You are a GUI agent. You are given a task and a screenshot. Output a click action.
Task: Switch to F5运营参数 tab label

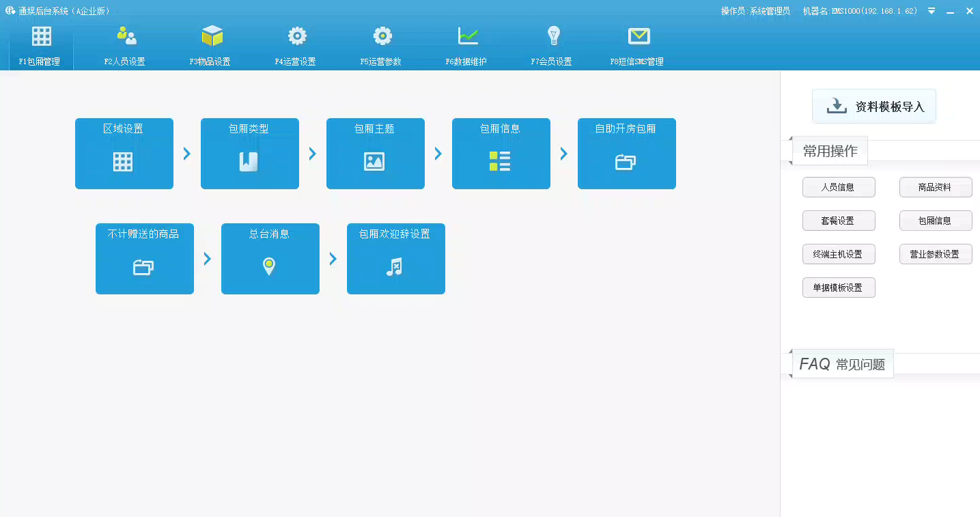click(x=380, y=61)
